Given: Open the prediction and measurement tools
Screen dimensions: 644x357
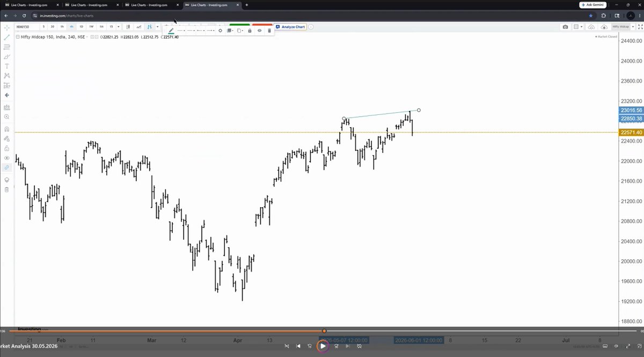Looking at the screenshot, I should pyautogui.click(x=6, y=85).
